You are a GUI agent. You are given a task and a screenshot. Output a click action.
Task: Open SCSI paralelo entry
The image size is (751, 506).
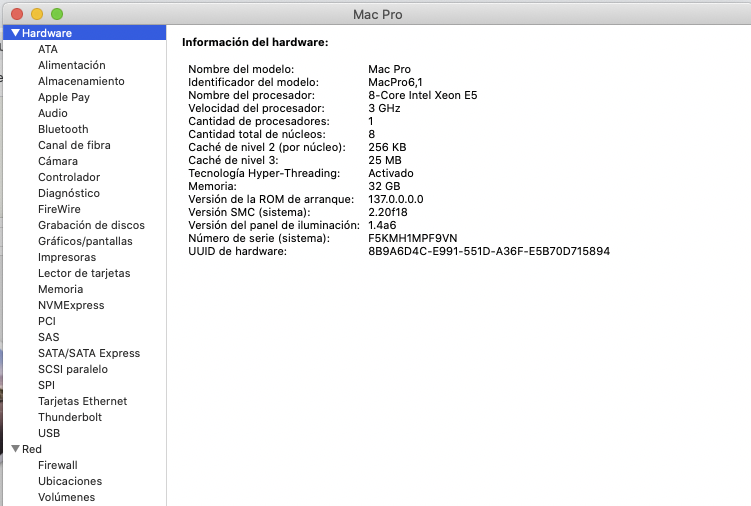coord(73,369)
